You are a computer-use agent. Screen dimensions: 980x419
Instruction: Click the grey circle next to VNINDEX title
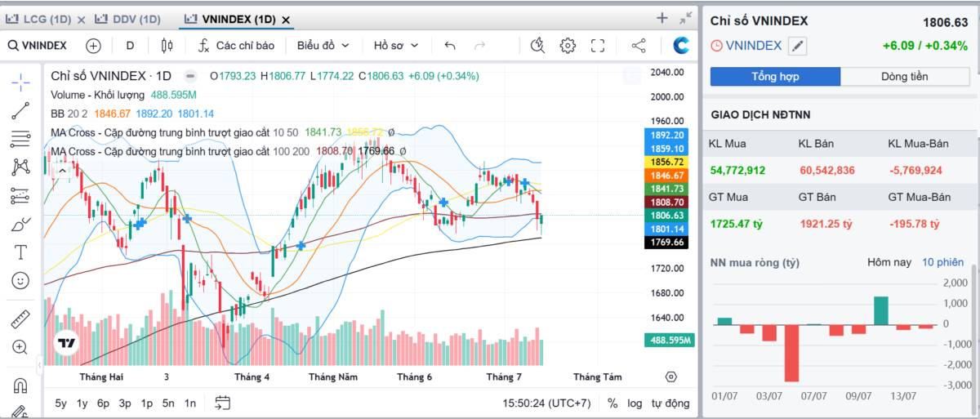[x=190, y=76]
